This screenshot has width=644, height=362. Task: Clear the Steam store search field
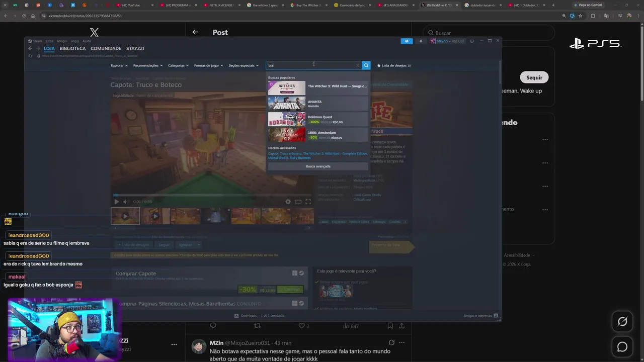pyautogui.click(x=358, y=65)
